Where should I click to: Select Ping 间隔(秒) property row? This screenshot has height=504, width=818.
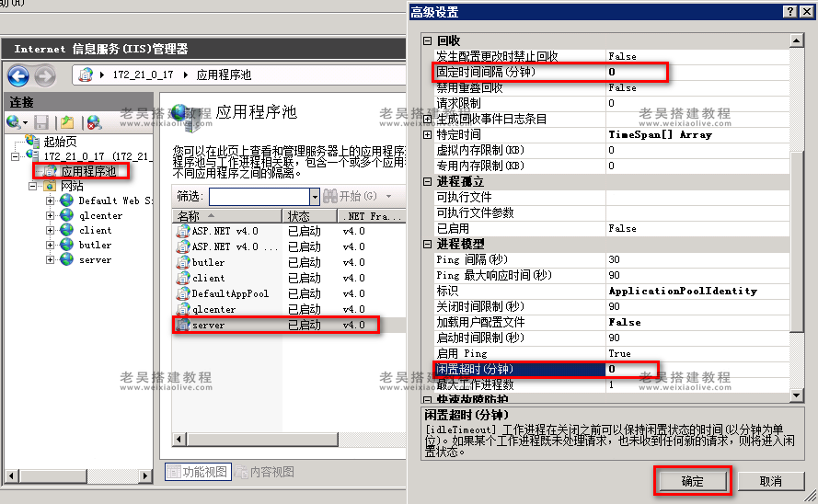click(x=611, y=259)
